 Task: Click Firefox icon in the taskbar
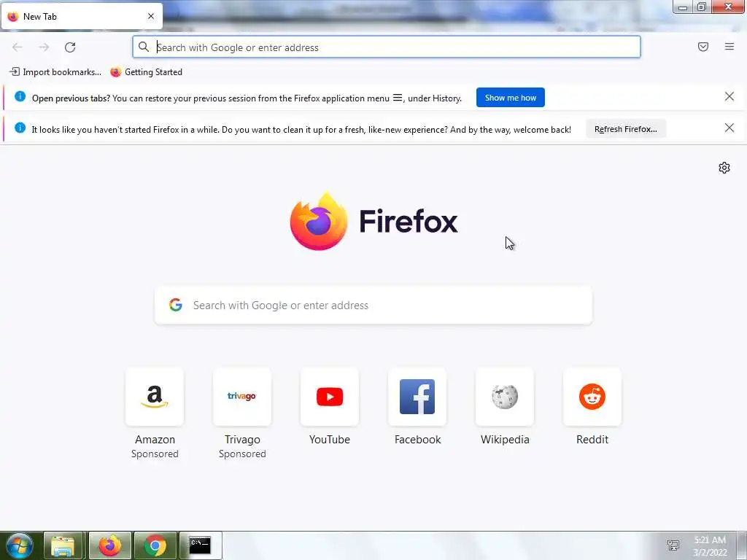click(x=109, y=545)
